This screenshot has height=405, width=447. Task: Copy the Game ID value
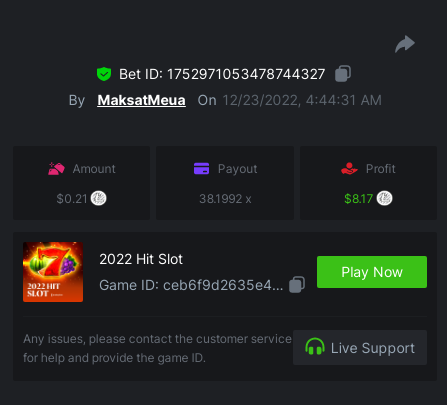297,285
